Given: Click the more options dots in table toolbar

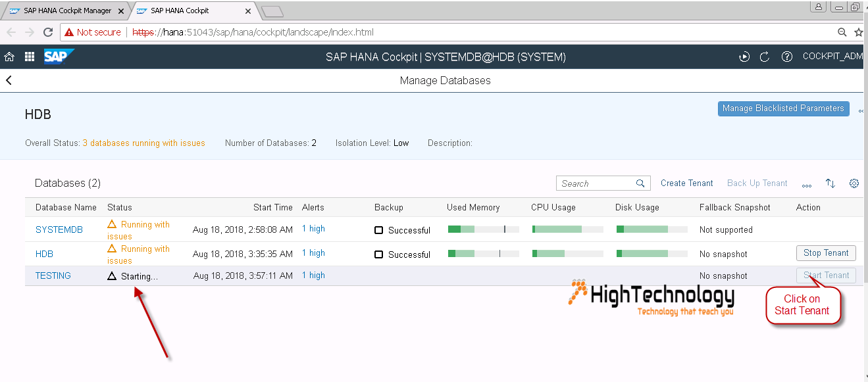Looking at the screenshot, I should click(x=807, y=185).
